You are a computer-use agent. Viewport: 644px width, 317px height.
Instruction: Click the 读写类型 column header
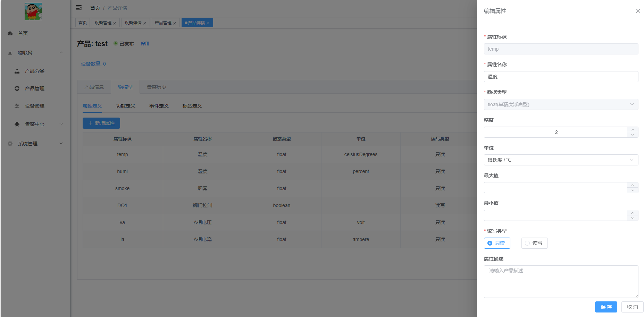point(440,139)
